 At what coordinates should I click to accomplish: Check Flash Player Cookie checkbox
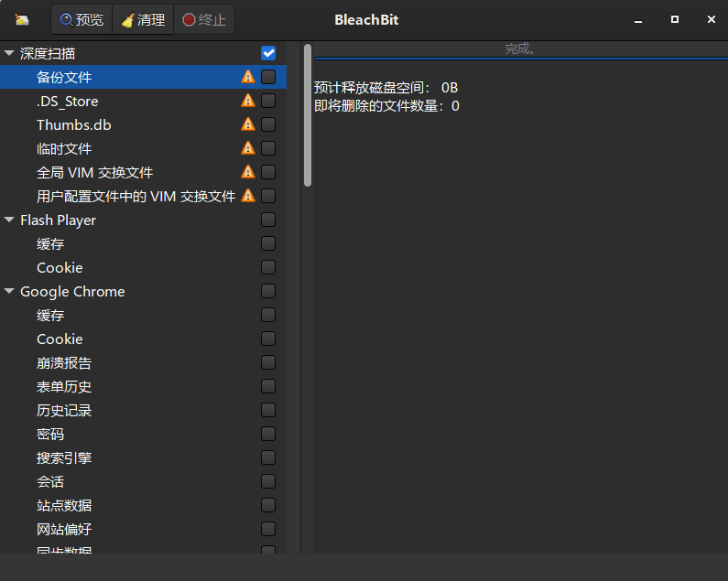tap(268, 267)
